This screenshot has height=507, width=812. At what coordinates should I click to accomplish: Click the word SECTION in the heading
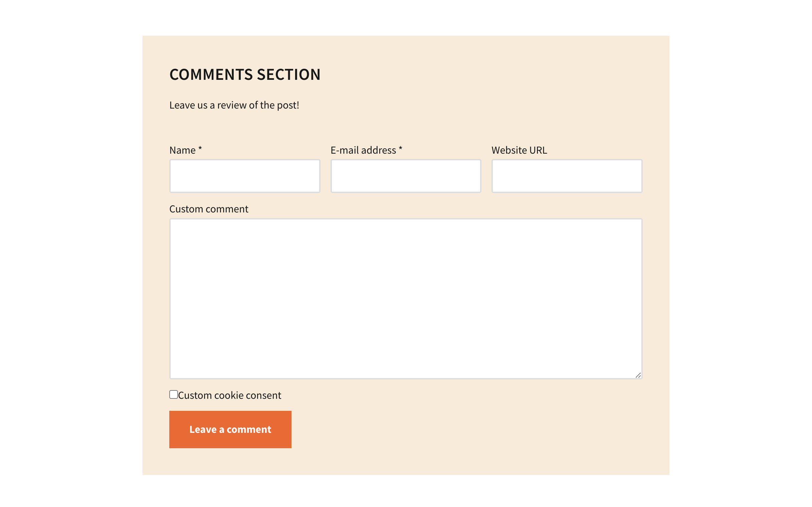288,74
